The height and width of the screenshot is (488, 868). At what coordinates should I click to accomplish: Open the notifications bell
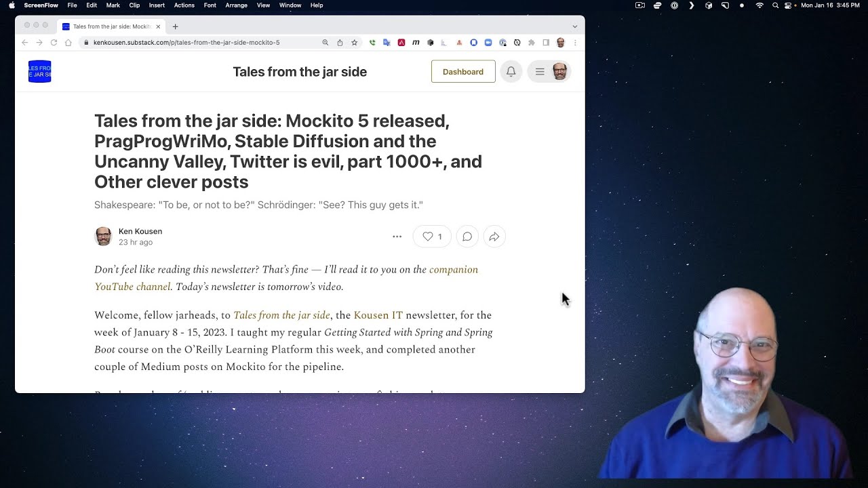[x=511, y=72]
